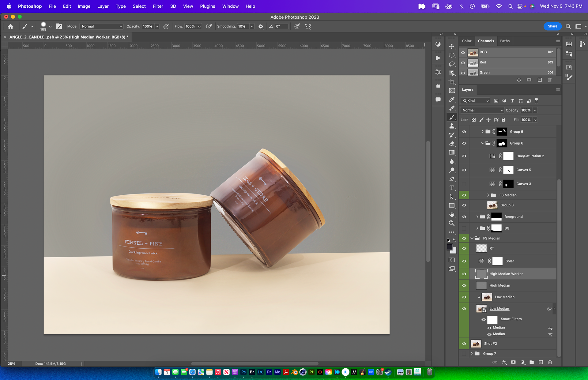Expand the Group 5 folder
Screen dimensions: 588x380
pos(483,132)
